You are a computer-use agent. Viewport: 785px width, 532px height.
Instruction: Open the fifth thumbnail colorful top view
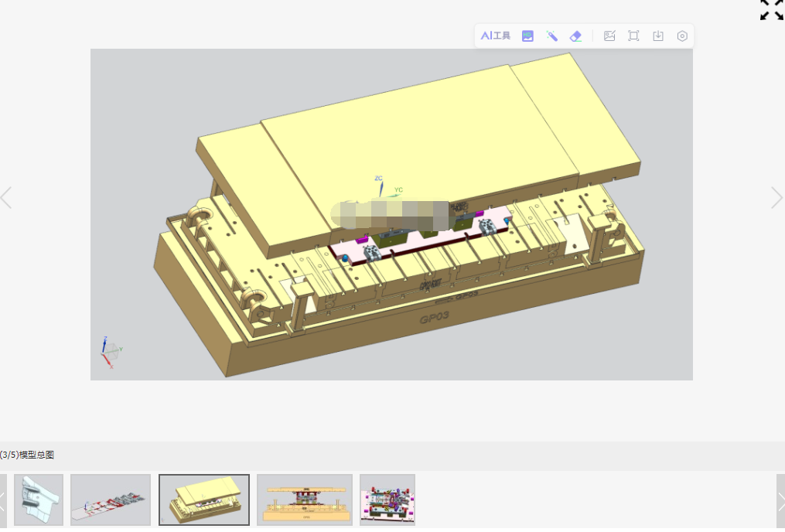tap(387, 500)
